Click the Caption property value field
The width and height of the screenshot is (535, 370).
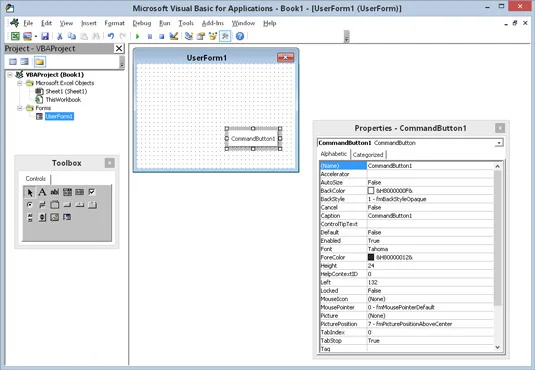click(x=430, y=216)
